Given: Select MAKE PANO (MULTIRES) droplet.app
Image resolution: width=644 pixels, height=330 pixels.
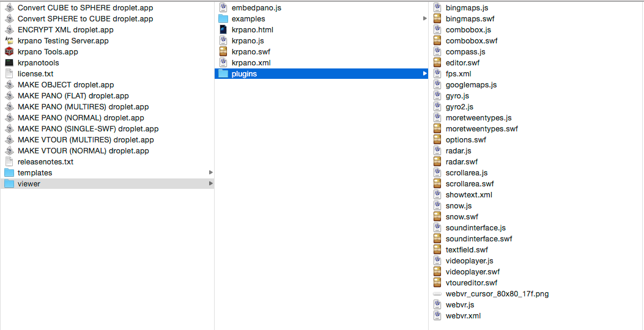Looking at the screenshot, I should click(83, 107).
